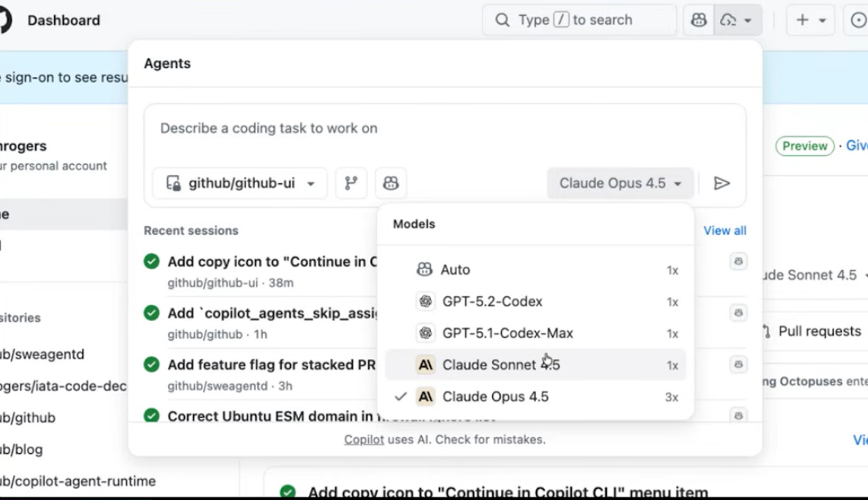
Task: Select Pull requests in the right panel
Action: [x=820, y=331]
